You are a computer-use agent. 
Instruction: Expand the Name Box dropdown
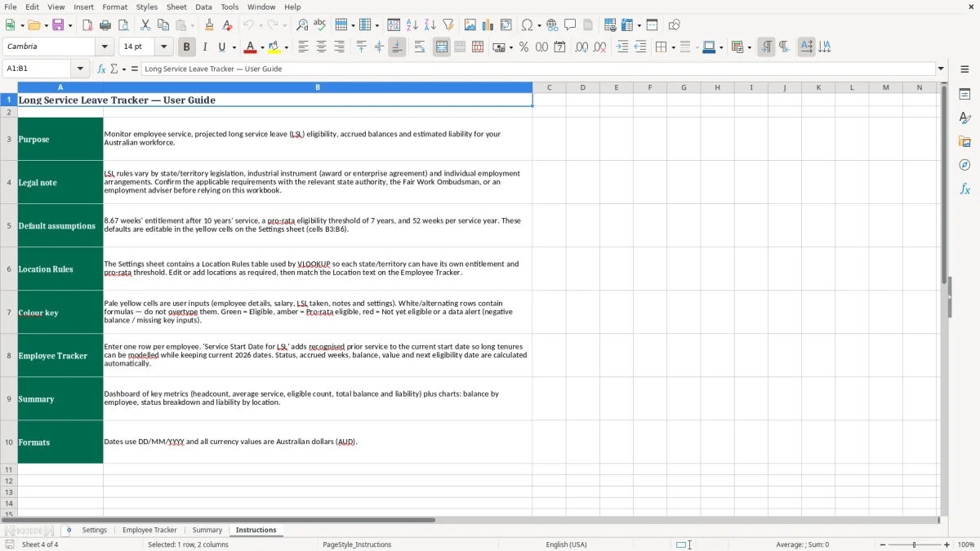(x=81, y=69)
